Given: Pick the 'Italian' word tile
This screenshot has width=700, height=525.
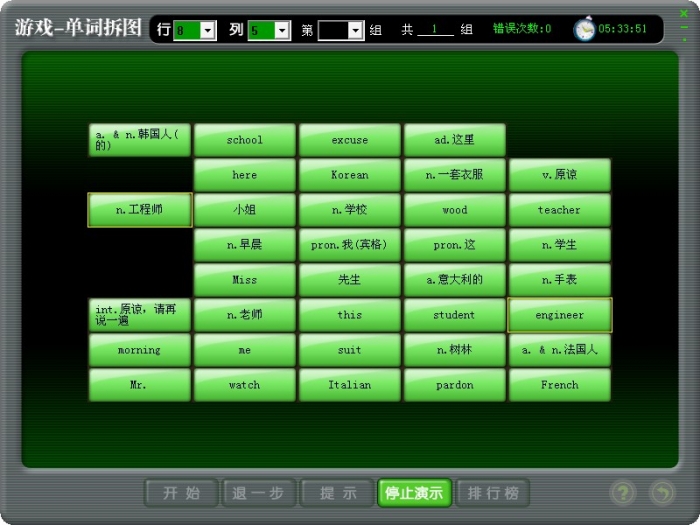Looking at the screenshot, I should (x=349, y=385).
